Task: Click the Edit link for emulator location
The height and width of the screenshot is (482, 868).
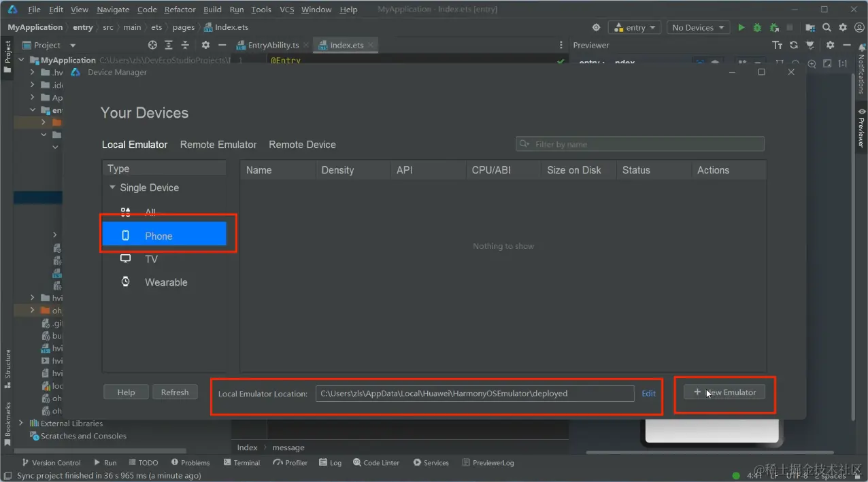Action: (649, 394)
